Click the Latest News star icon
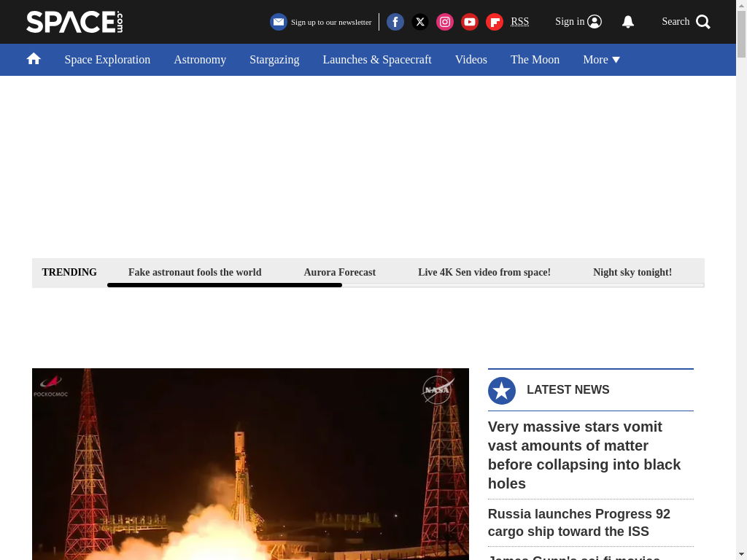747x560 pixels. [x=502, y=391]
